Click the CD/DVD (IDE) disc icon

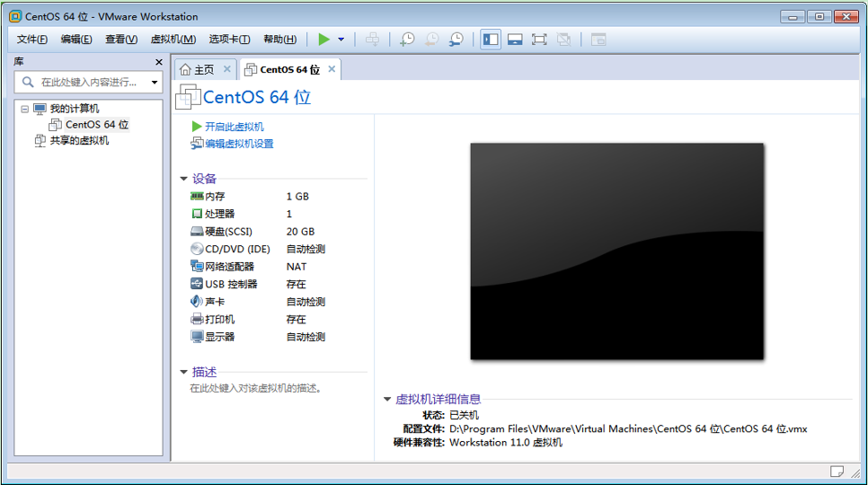coord(197,249)
